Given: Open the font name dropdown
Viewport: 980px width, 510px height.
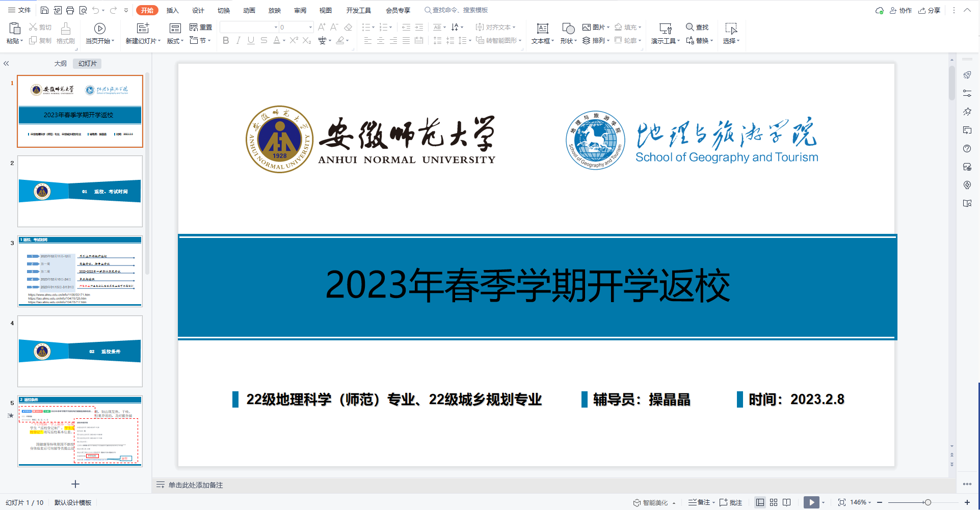Looking at the screenshot, I should 276,28.
